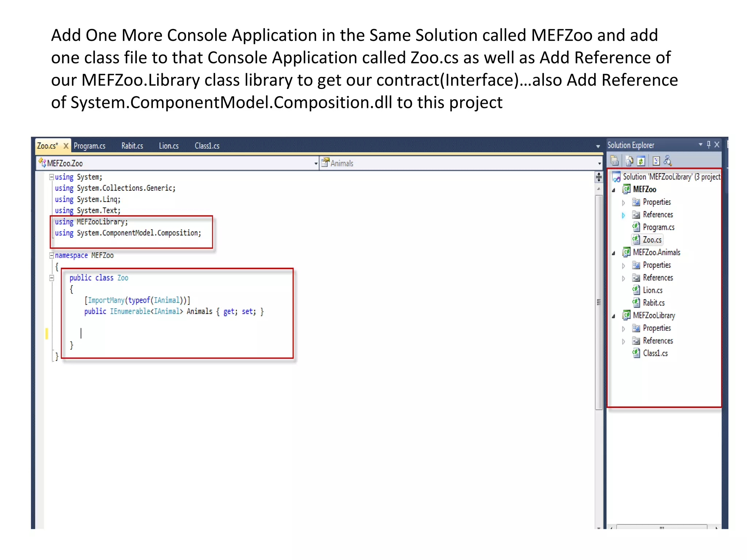Click the Refresh icon in Solution Explorer

click(641, 161)
